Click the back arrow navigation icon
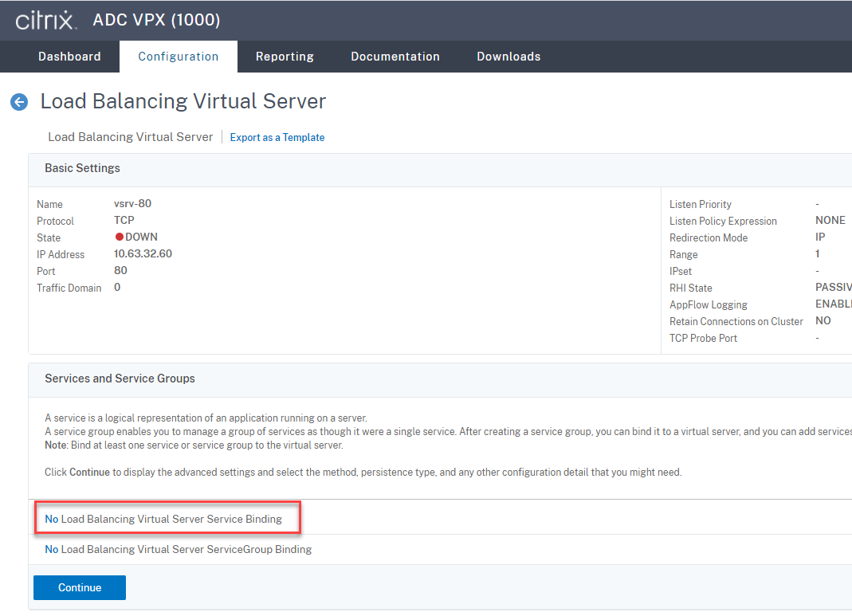Viewport: 852px width, 616px height. 18,102
